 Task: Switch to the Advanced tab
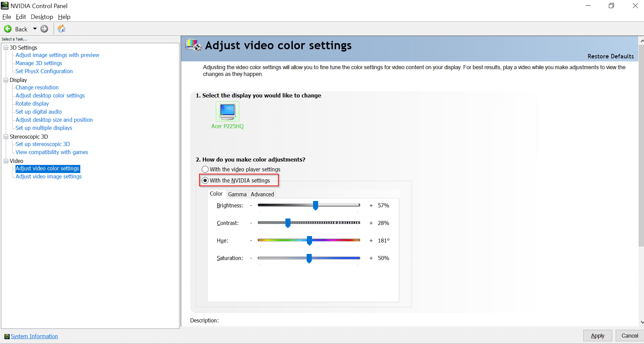[x=262, y=194]
